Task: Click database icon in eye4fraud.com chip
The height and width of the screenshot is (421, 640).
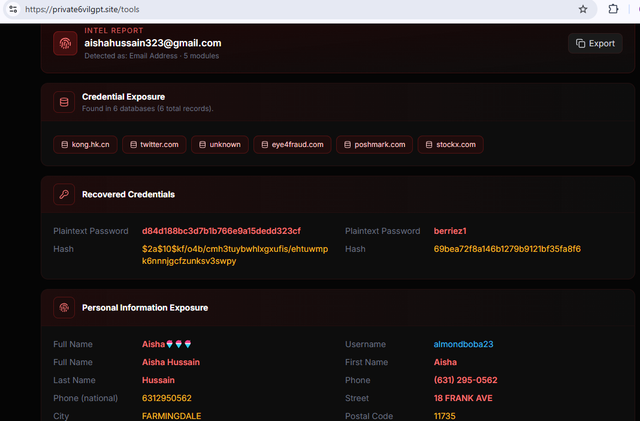Action: point(264,145)
